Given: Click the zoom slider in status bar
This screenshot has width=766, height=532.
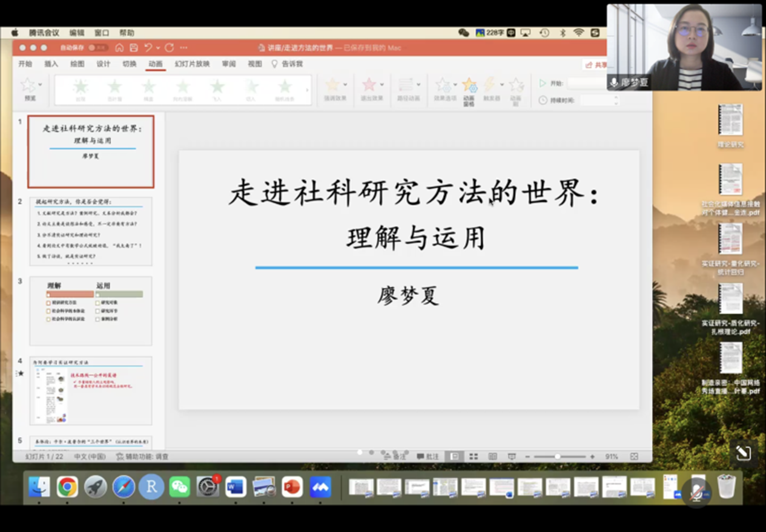Looking at the screenshot, I should pyautogui.click(x=558, y=456).
